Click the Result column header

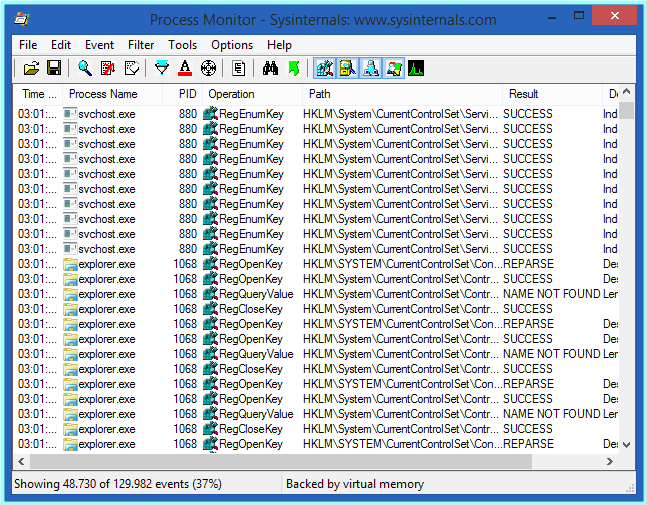coord(553,94)
